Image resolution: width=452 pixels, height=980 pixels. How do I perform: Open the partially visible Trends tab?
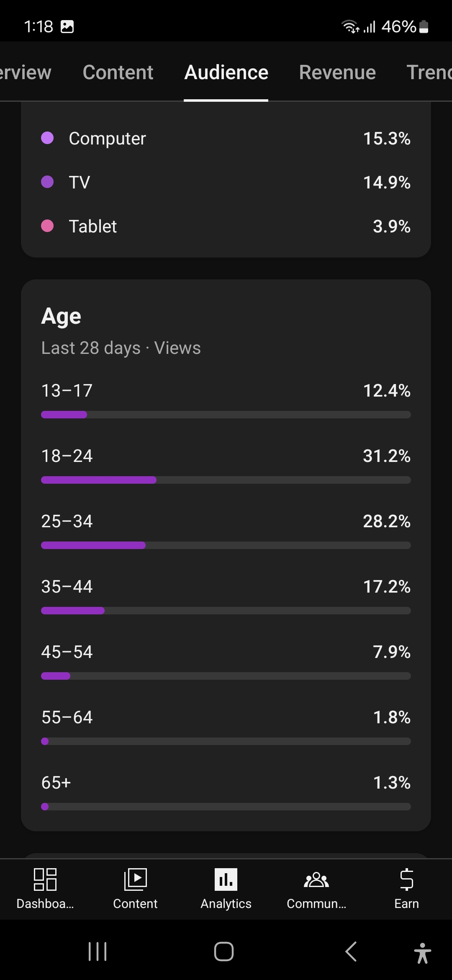coord(429,72)
